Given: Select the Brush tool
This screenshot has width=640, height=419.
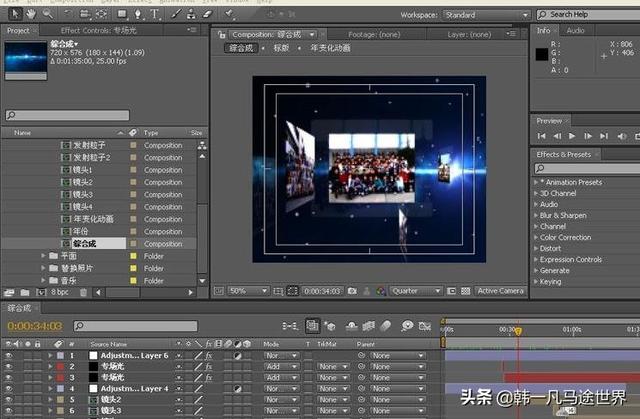Looking at the screenshot, I should [176, 14].
